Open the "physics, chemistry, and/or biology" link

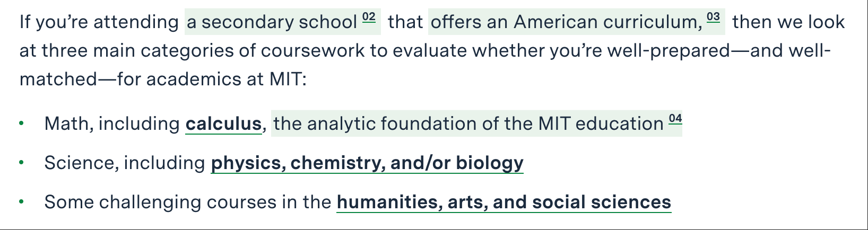pyautogui.click(x=367, y=163)
